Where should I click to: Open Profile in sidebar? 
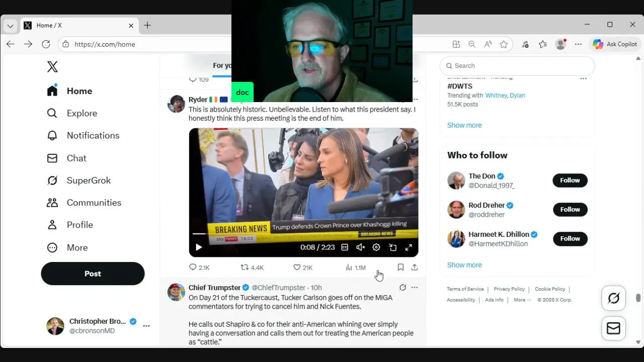[x=70, y=225]
